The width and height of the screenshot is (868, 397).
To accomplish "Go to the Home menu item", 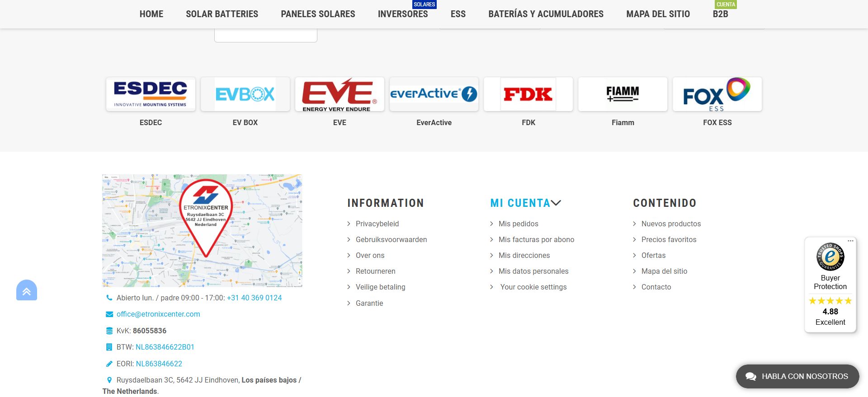I will pos(151,14).
